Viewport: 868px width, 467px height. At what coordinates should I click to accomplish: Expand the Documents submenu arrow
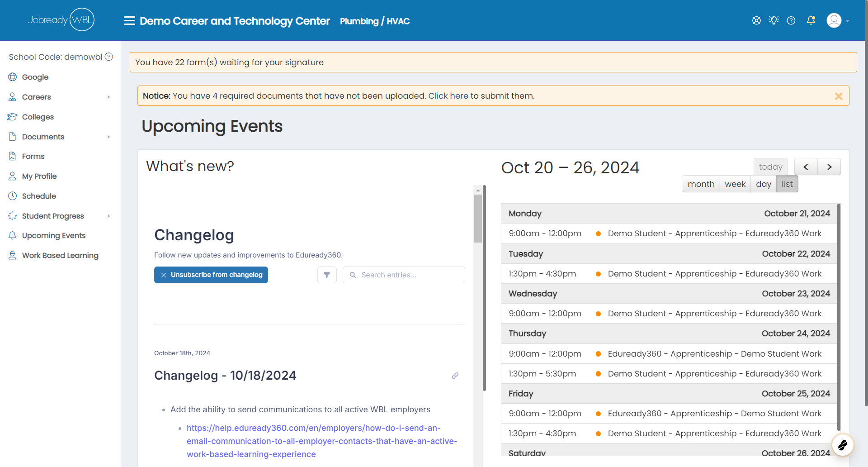click(109, 137)
